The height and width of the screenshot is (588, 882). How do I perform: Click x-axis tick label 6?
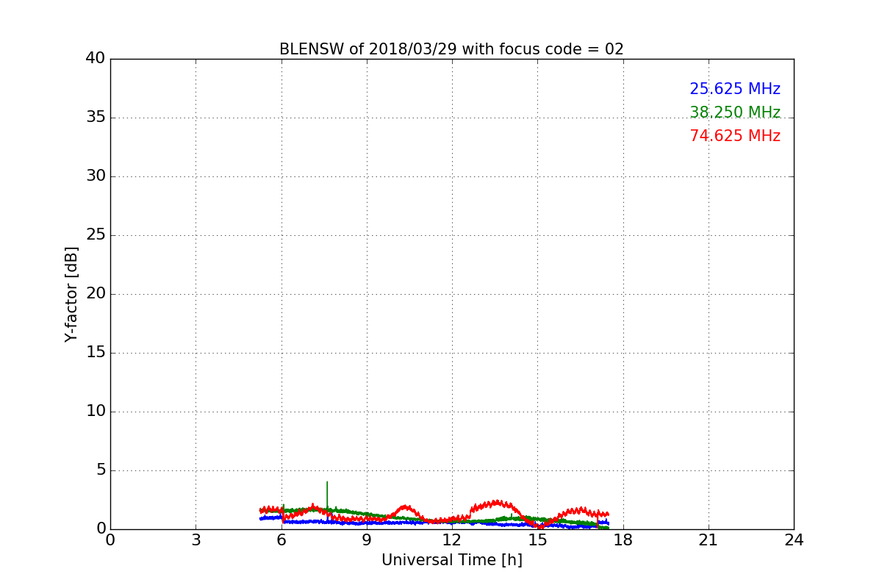[x=281, y=540]
